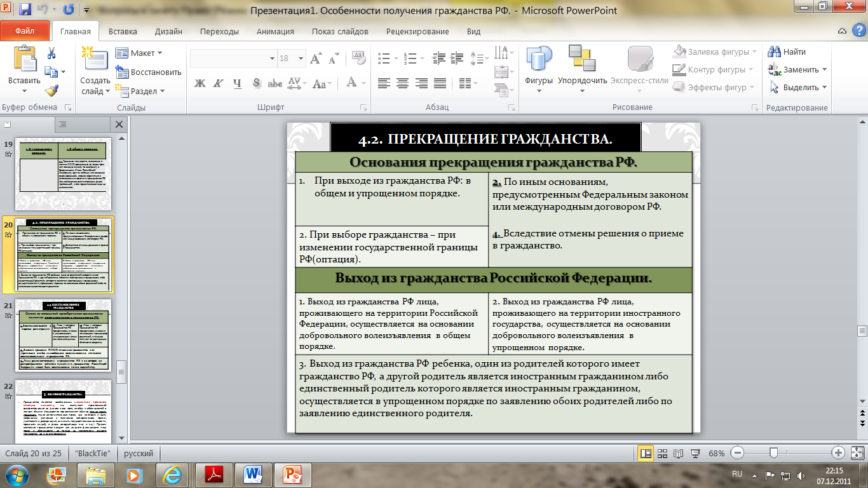Viewport: 868px width, 488px height.
Task: Open the Файл tab
Action: click(x=25, y=31)
